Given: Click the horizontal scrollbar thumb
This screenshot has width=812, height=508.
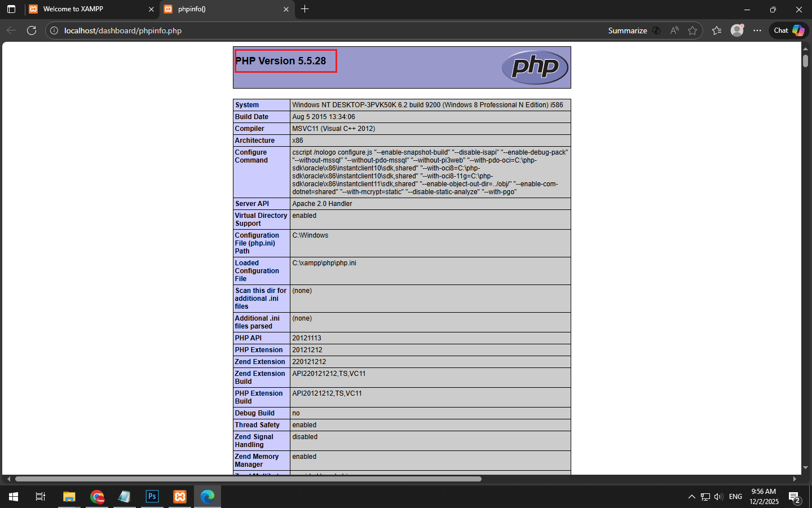Looking at the screenshot, I should click(x=248, y=479).
